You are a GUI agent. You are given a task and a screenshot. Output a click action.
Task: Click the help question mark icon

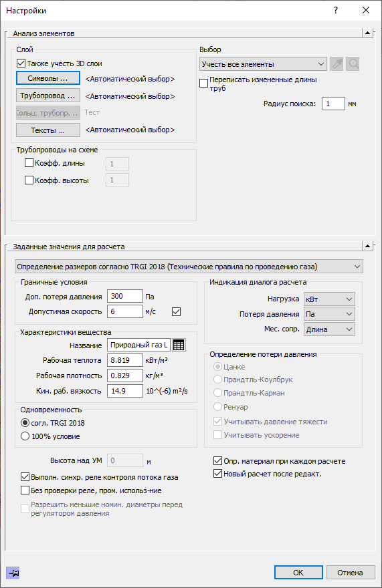coord(336,10)
